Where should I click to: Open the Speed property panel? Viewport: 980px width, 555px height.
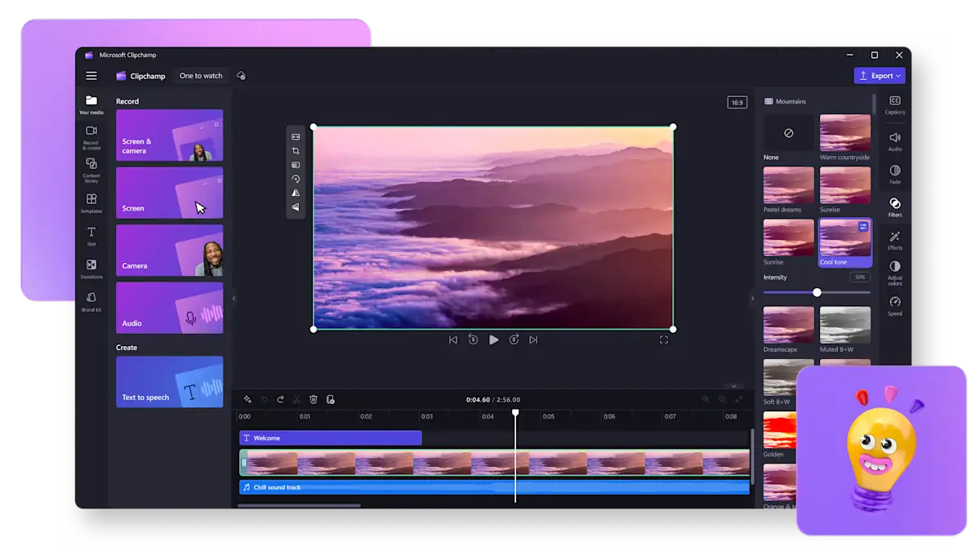click(x=895, y=306)
